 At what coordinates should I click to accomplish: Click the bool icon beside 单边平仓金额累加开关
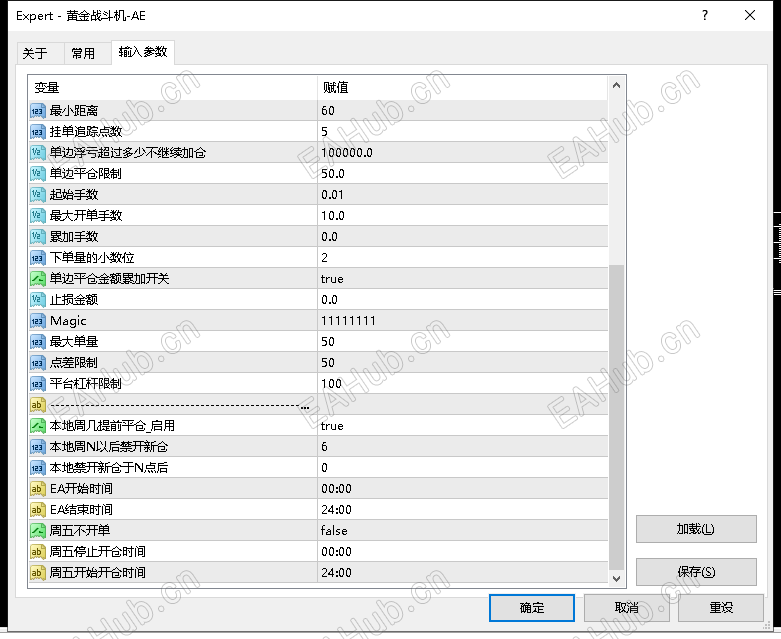tap(38, 278)
